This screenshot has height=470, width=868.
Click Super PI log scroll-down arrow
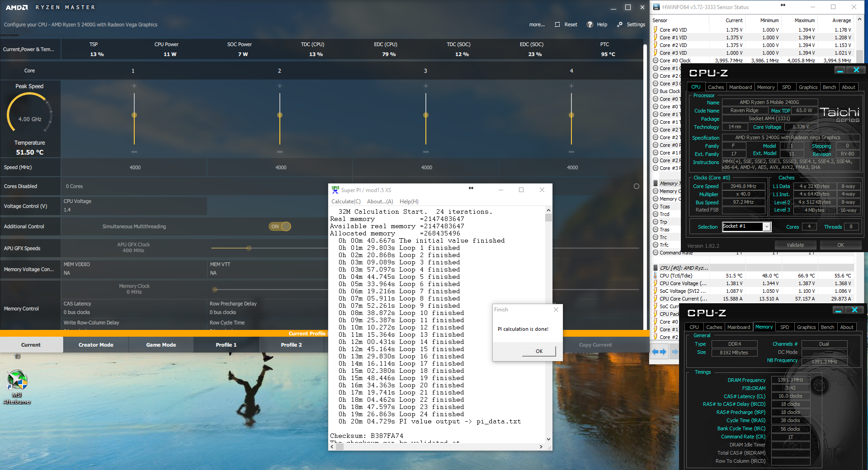point(548,439)
